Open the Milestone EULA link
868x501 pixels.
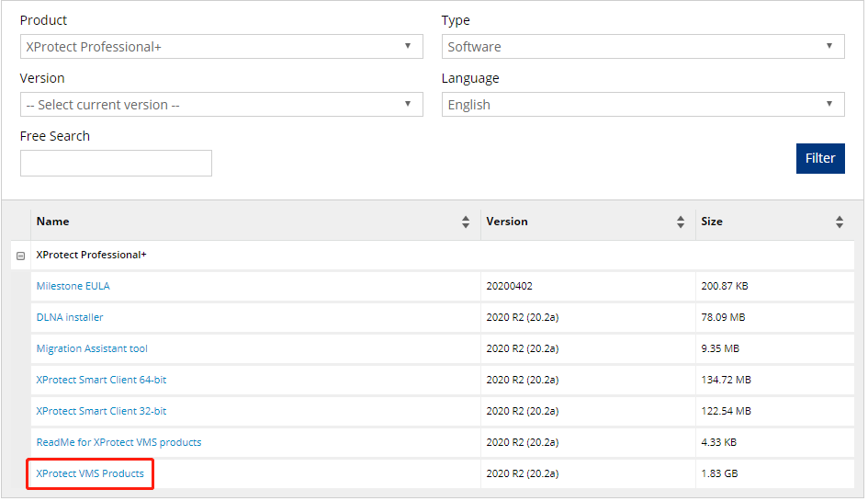(x=73, y=286)
